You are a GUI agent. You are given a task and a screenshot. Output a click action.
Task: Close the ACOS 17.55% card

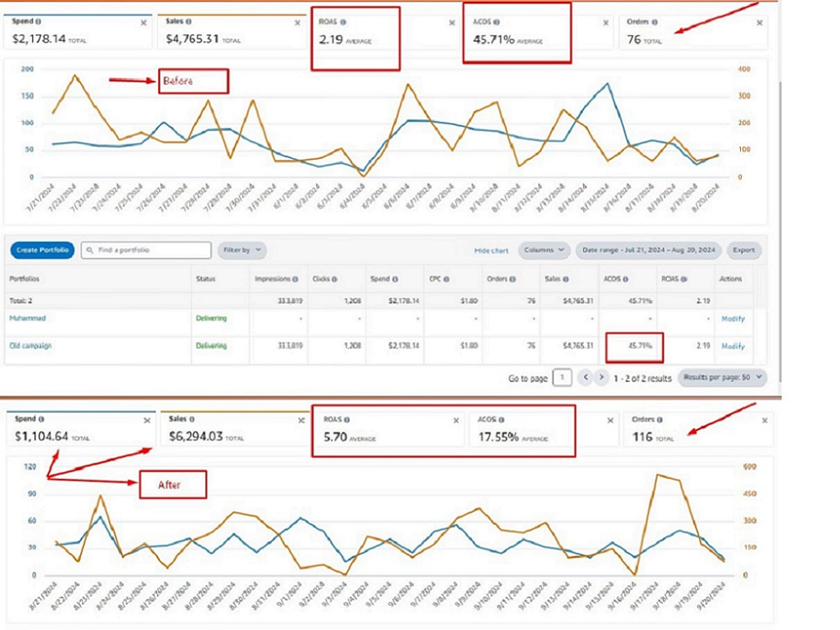tap(610, 421)
